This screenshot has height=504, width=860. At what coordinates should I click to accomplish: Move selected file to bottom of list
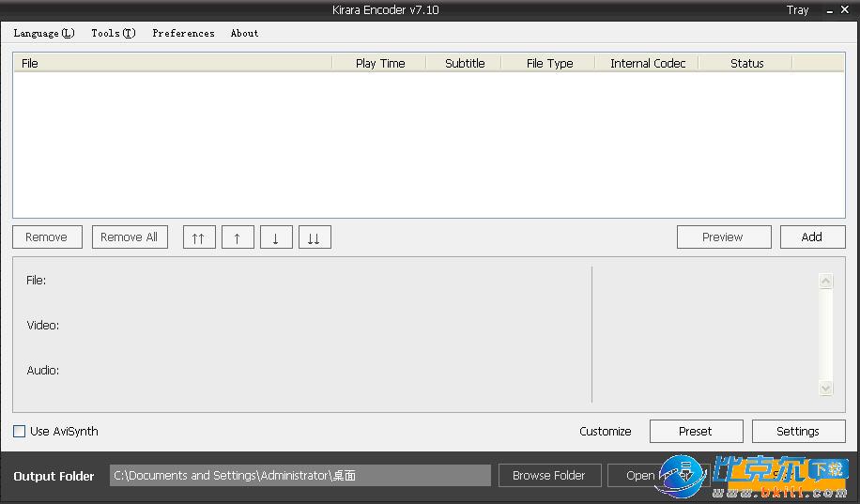pyautogui.click(x=315, y=237)
